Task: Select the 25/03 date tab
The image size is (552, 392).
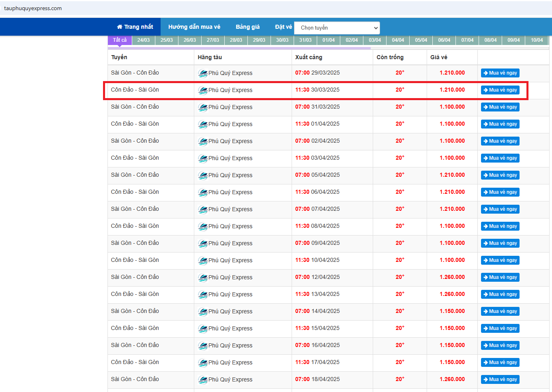Action: coord(166,40)
